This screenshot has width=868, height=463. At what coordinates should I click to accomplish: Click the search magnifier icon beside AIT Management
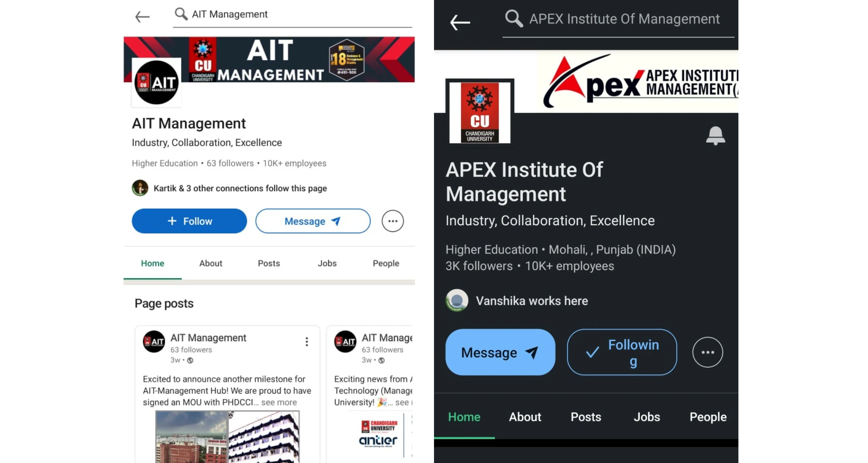click(181, 14)
